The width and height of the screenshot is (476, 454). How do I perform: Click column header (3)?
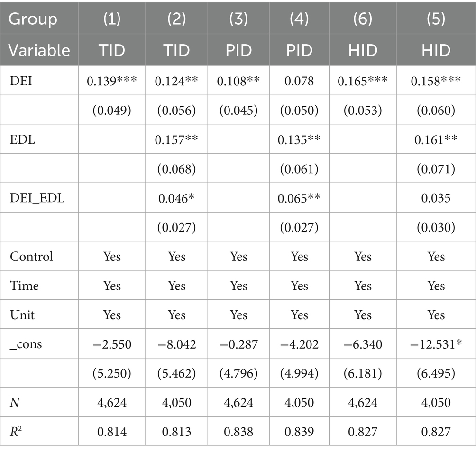pyautogui.click(x=238, y=19)
